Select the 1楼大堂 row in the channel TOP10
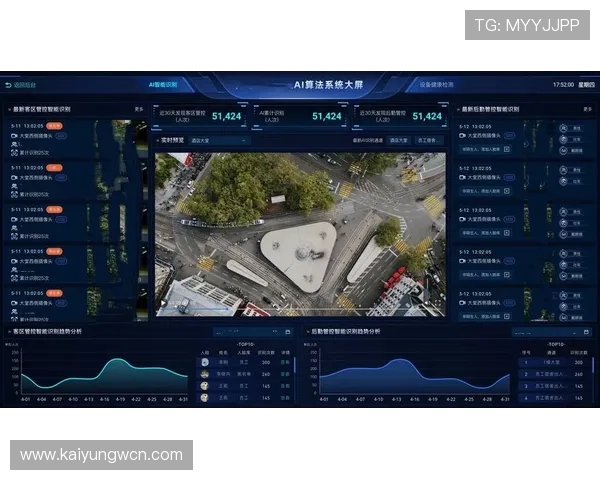This screenshot has height=480, width=600. [554, 362]
